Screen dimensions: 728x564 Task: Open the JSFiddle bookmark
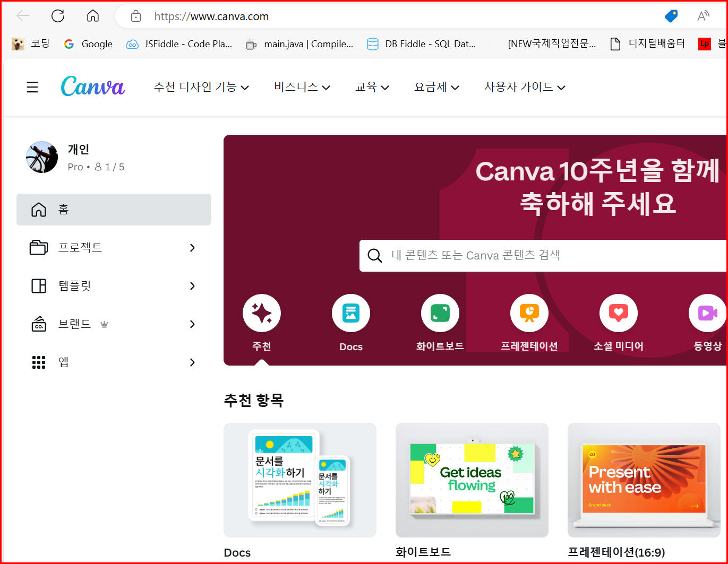point(179,44)
